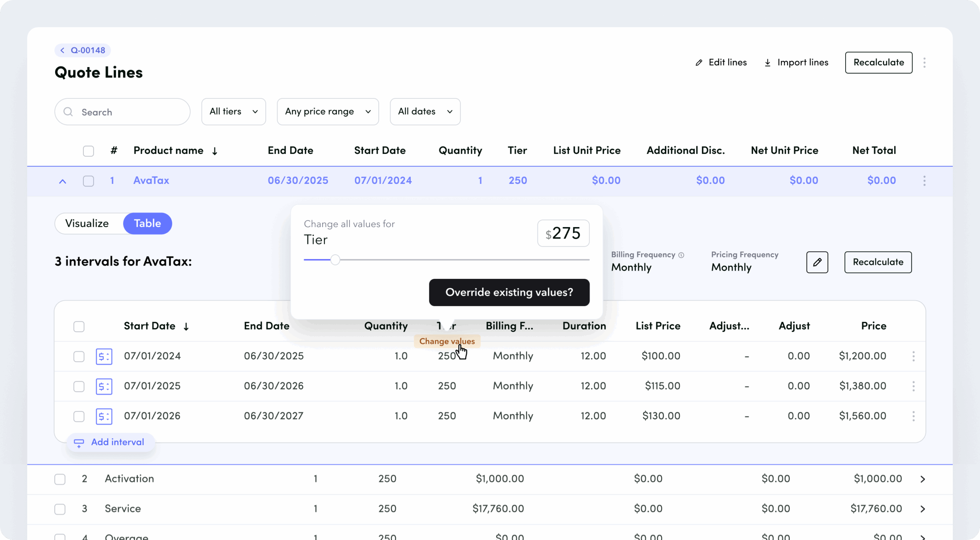Click the Activation product name
Screen dimensions: 980x540
[129, 479]
